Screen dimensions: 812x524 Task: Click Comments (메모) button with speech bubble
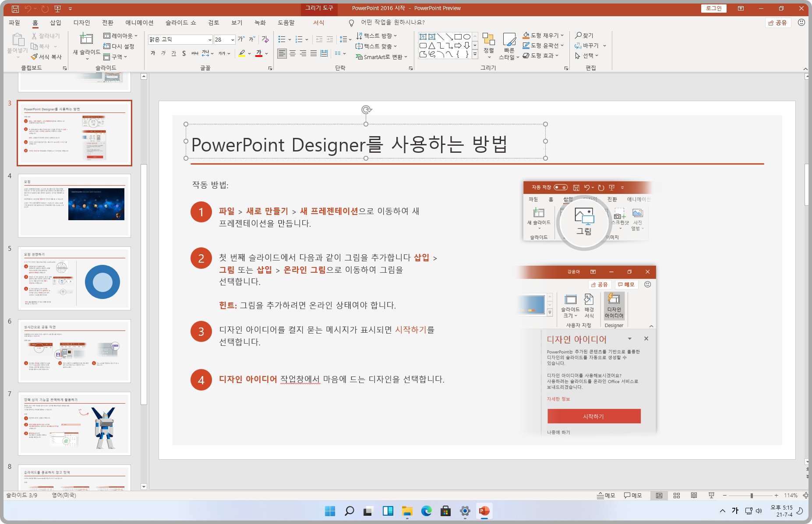(633, 496)
